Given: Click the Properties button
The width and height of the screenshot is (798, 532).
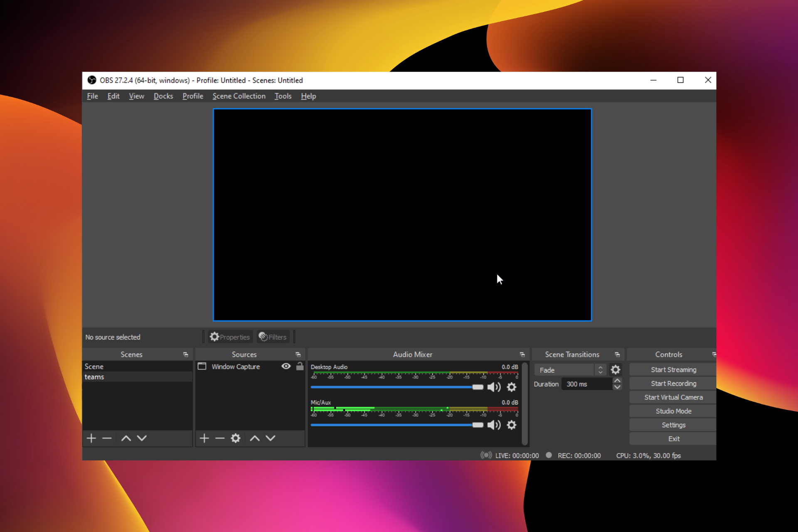Looking at the screenshot, I should click(230, 337).
